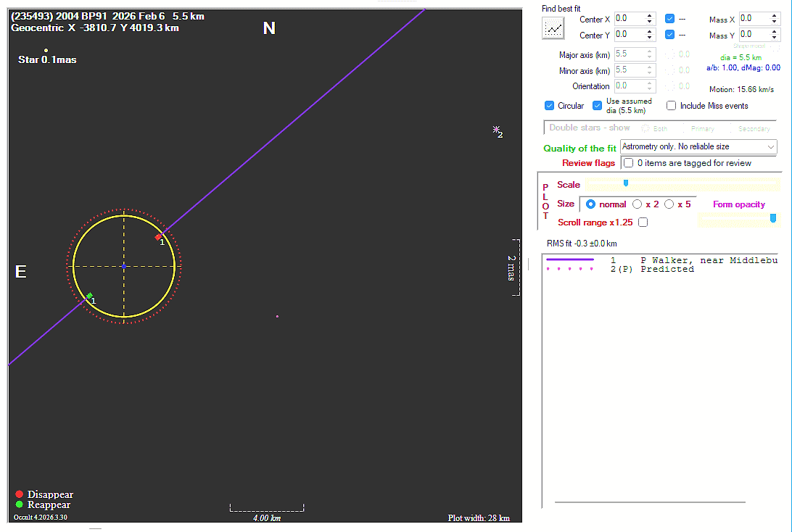Screen dimensions: 792x532
Task: Enable Include Miss events
Action: pos(671,106)
